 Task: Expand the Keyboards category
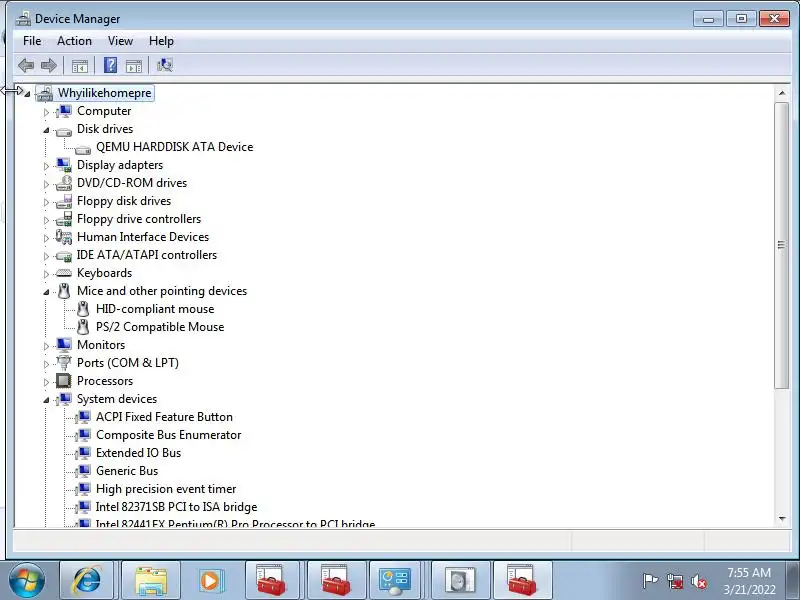[x=46, y=274]
